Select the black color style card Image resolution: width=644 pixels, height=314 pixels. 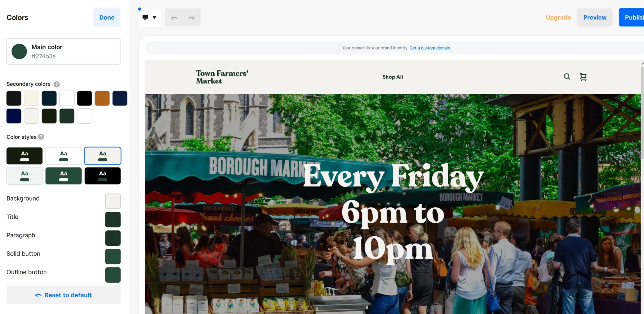pyautogui.click(x=103, y=176)
